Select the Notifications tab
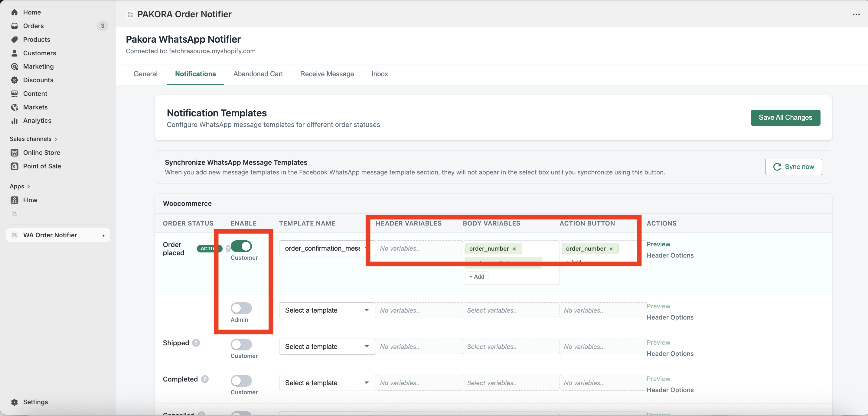The width and height of the screenshot is (868, 416). [195, 74]
